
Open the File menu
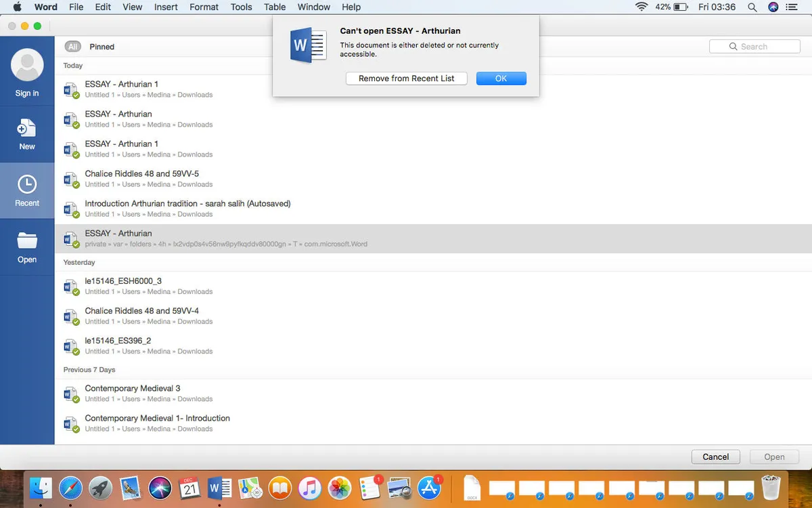pyautogui.click(x=76, y=7)
